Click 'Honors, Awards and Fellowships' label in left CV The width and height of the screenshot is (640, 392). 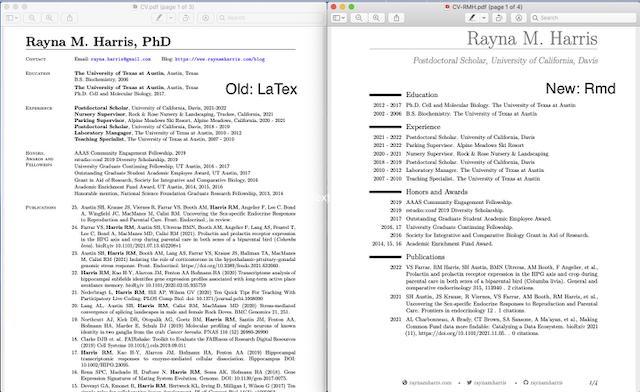point(39,159)
